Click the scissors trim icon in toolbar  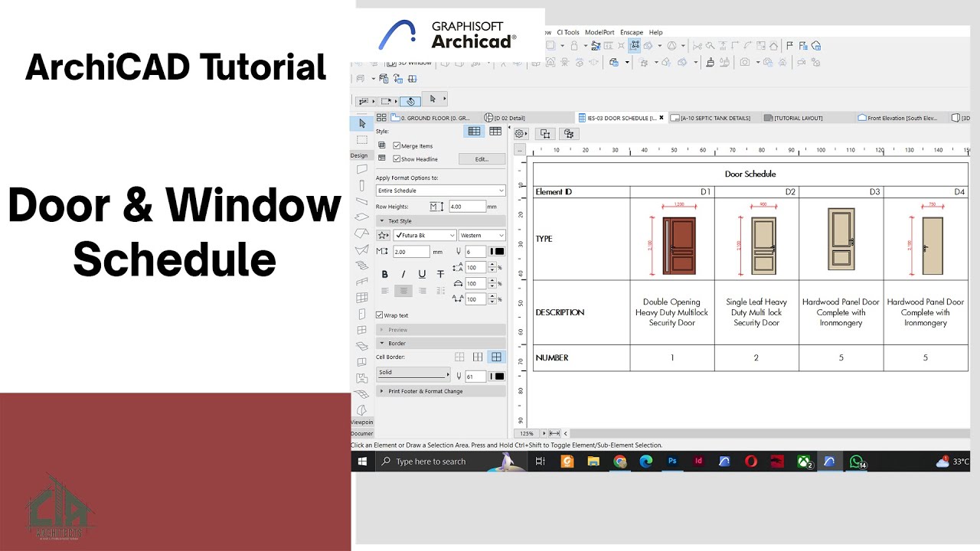(x=698, y=46)
